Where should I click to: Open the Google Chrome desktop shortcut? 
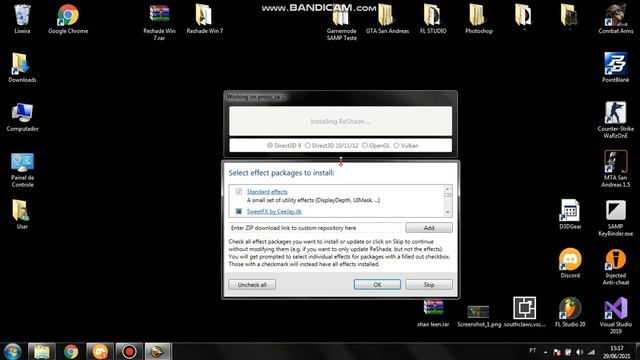pyautogui.click(x=68, y=18)
